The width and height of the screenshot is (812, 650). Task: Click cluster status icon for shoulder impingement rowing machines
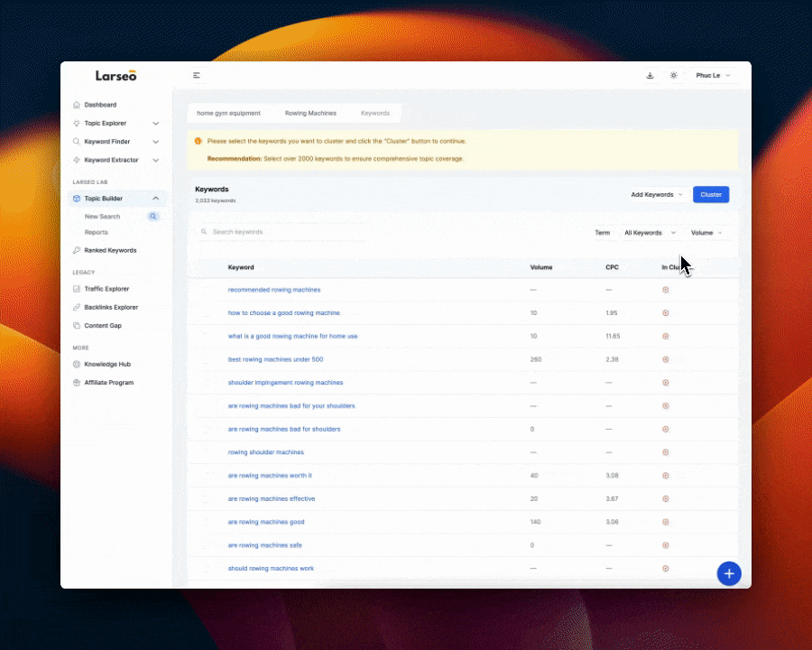(x=666, y=383)
